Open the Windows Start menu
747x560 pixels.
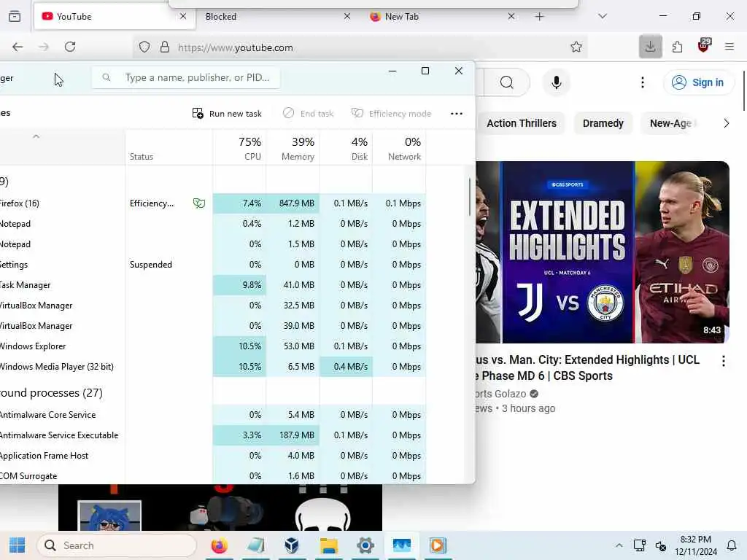coord(18,545)
